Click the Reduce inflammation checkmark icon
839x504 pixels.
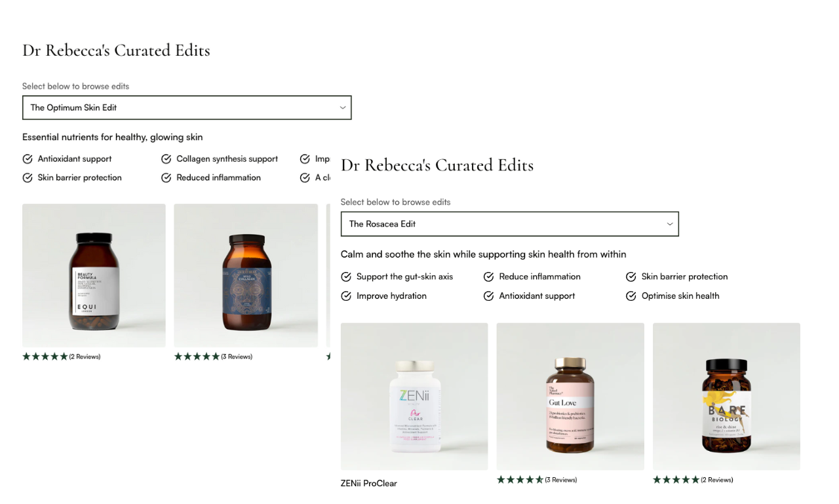click(488, 277)
